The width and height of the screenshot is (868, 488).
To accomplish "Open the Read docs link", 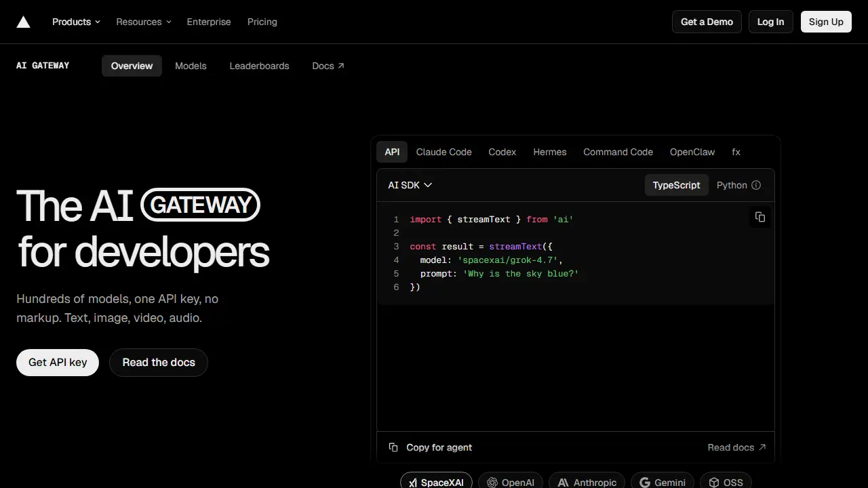I will 736,447.
